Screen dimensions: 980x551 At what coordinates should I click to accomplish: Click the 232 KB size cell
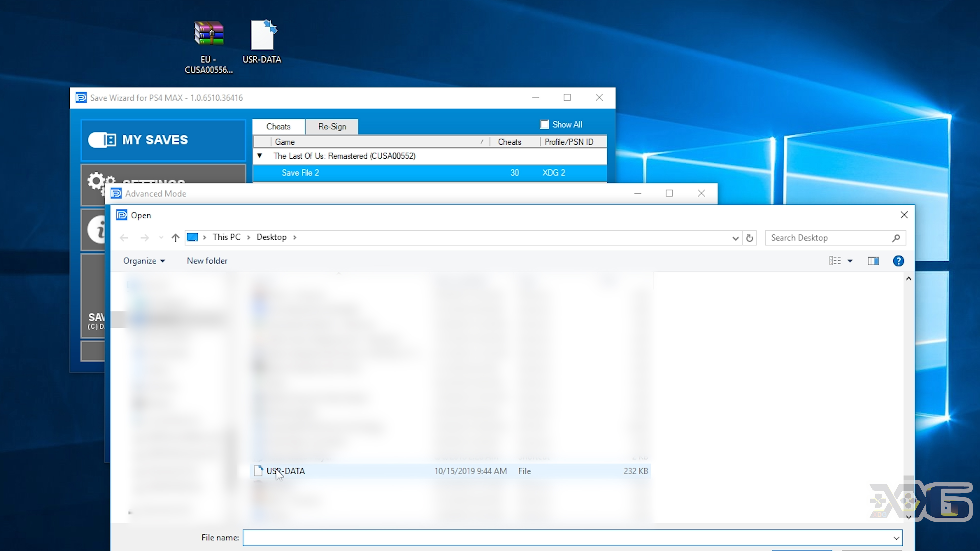pos(635,471)
